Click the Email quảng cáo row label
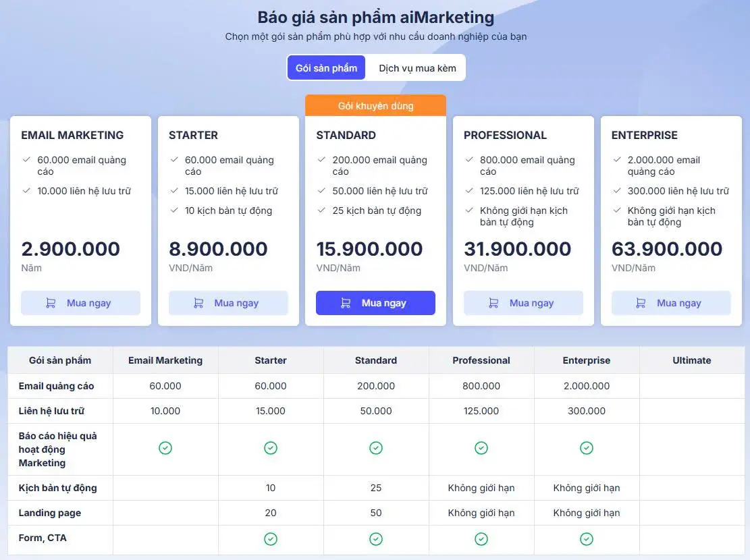 coord(57,386)
